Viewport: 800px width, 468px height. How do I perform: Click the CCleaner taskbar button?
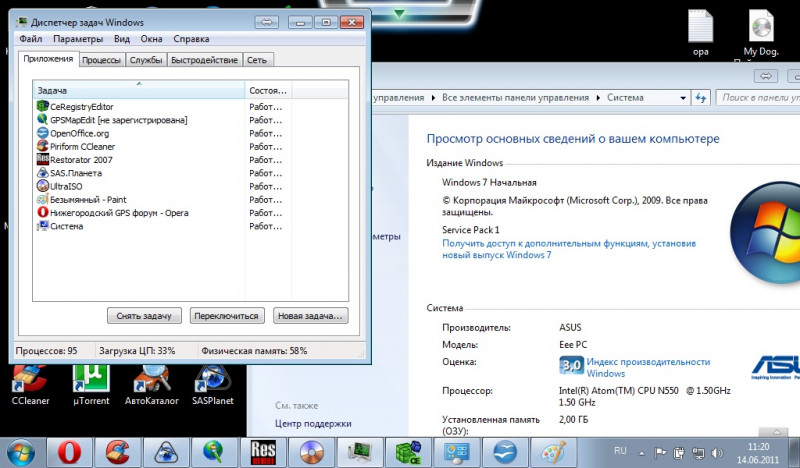click(x=118, y=452)
